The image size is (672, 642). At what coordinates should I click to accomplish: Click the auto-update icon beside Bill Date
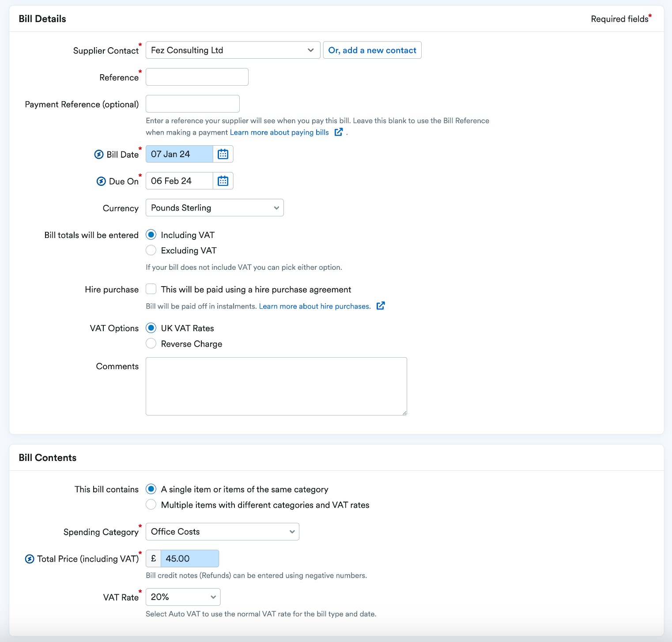pos(99,154)
